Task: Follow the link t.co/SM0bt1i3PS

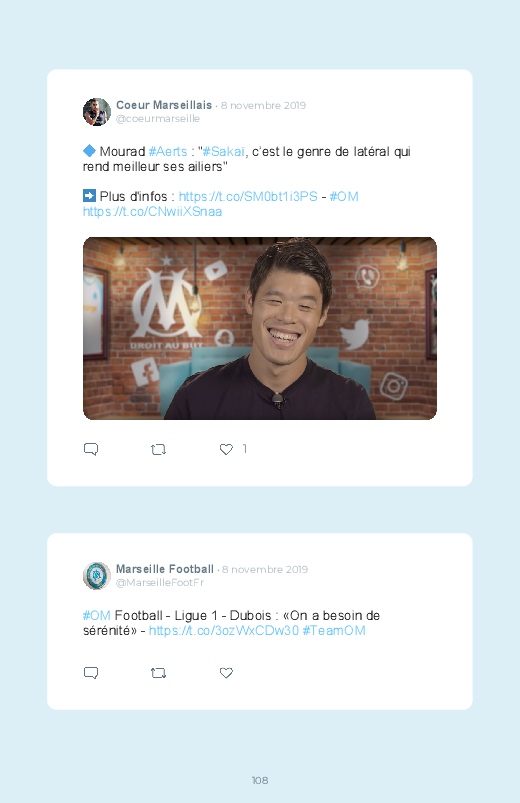Action: (x=248, y=197)
